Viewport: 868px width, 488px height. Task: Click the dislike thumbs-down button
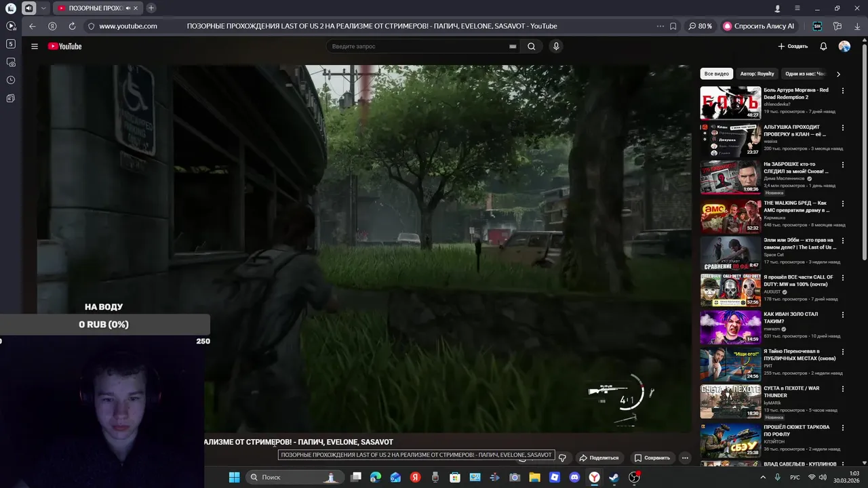tap(562, 457)
